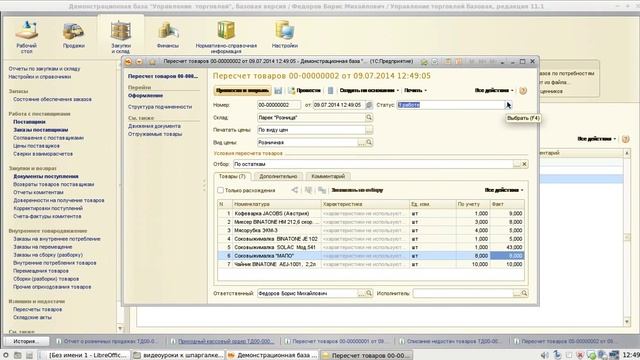Click the Заполнить по отбору button
This screenshot has height=360, width=640.
click(x=357, y=190)
